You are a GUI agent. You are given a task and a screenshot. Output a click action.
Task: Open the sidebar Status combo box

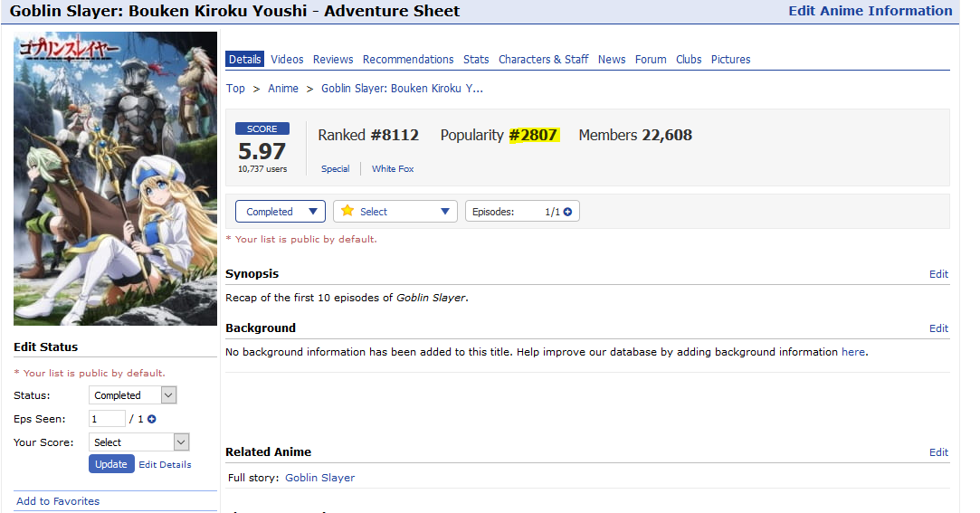coord(132,395)
